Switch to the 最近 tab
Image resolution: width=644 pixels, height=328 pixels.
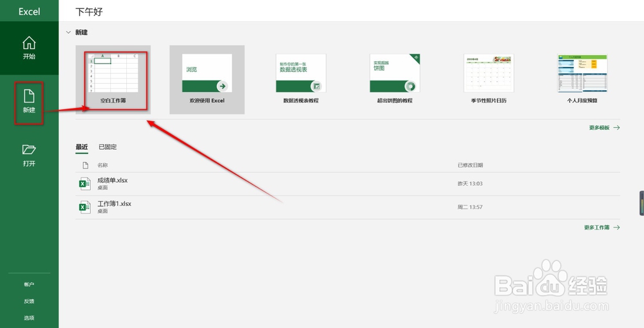tap(82, 147)
